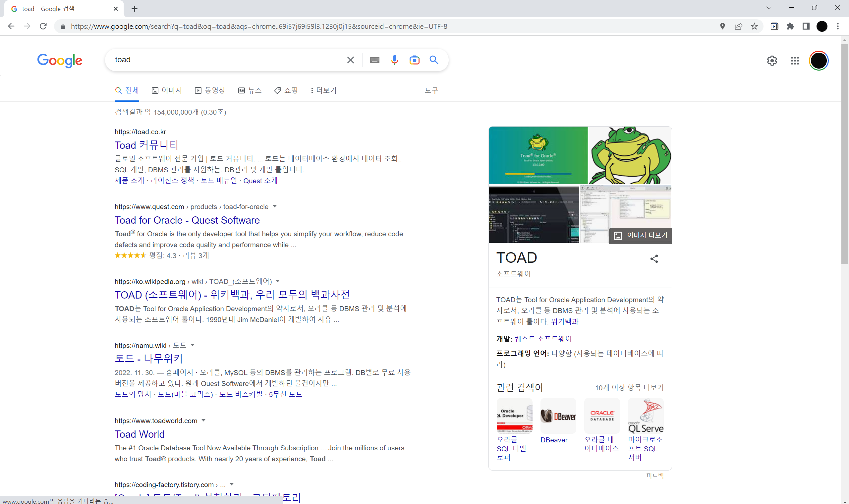Open the 퀘스트 소프트웨어 developer link
Image resolution: width=849 pixels, height=504 pixels.
[x=543, y=339]
